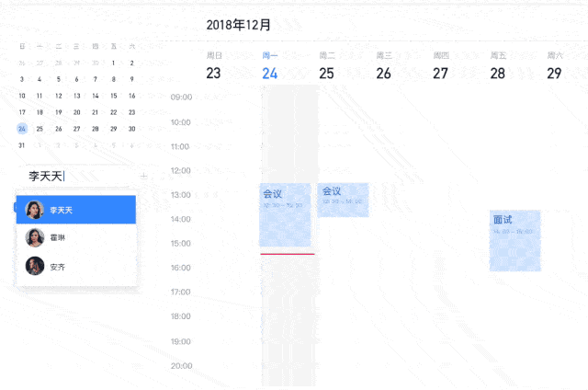
Task: Click the plus icon beside the search field
Action: (143, 176)
